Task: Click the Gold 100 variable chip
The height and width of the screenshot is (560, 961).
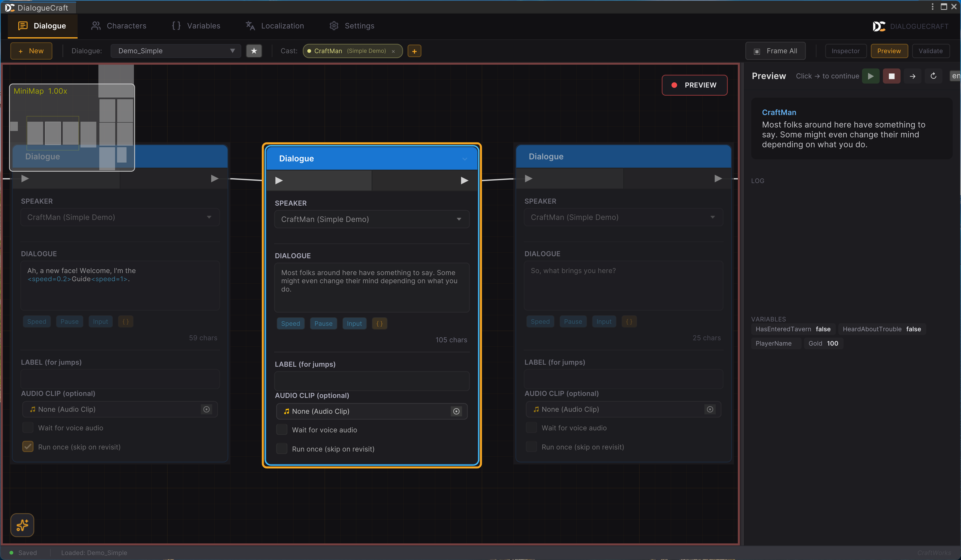Action: tap(823, 344)
